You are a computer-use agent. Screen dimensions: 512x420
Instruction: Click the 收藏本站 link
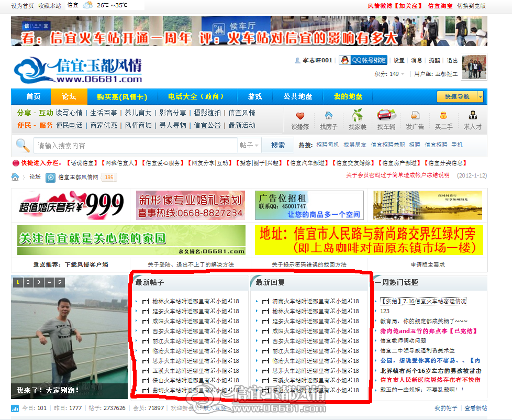click(50, 6)
